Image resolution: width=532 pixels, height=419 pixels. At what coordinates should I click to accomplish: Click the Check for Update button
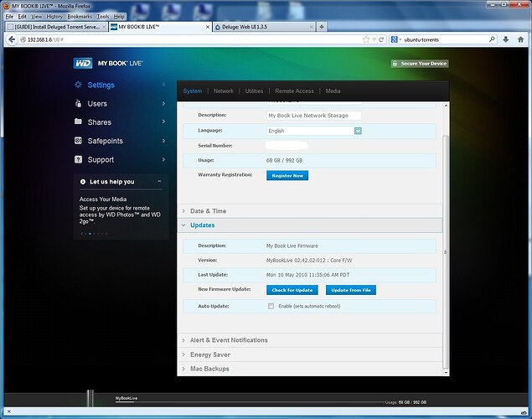tap(292, 290)
